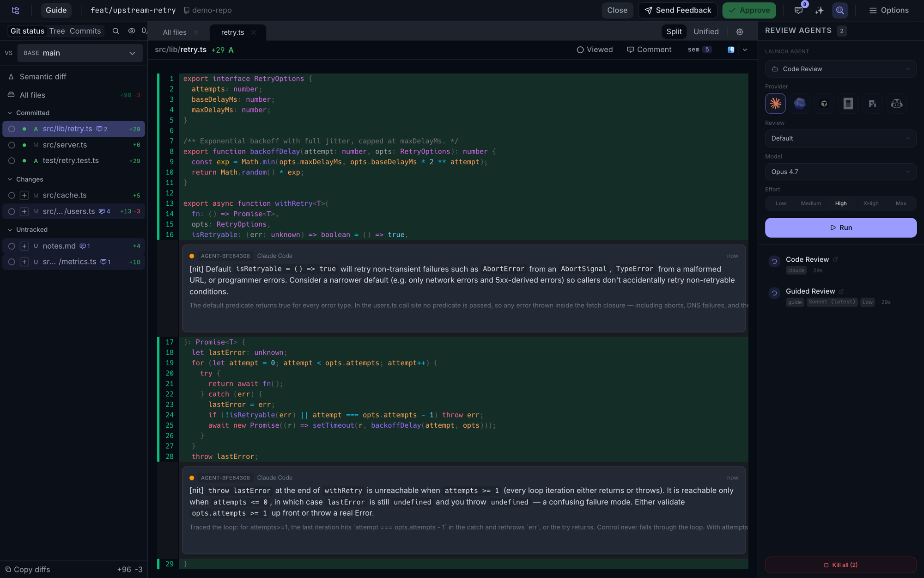Select the Claude provider starburst icon
Viewport: 924px width, 578px height.
(x=775, y=104)
